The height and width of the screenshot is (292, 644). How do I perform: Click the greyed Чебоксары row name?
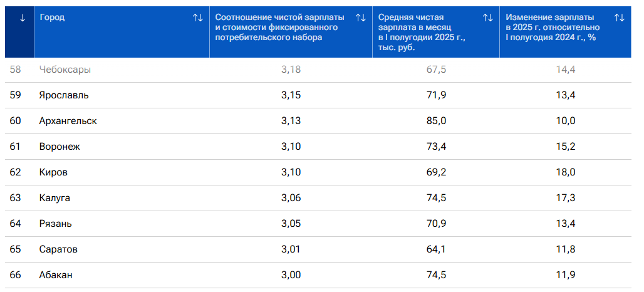tap(65, 70)
